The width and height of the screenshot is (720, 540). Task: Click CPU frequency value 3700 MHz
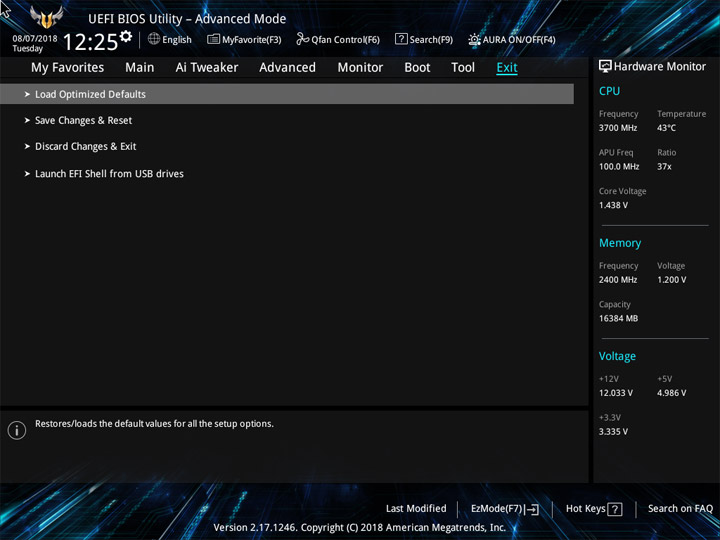(x=618, y=128)
